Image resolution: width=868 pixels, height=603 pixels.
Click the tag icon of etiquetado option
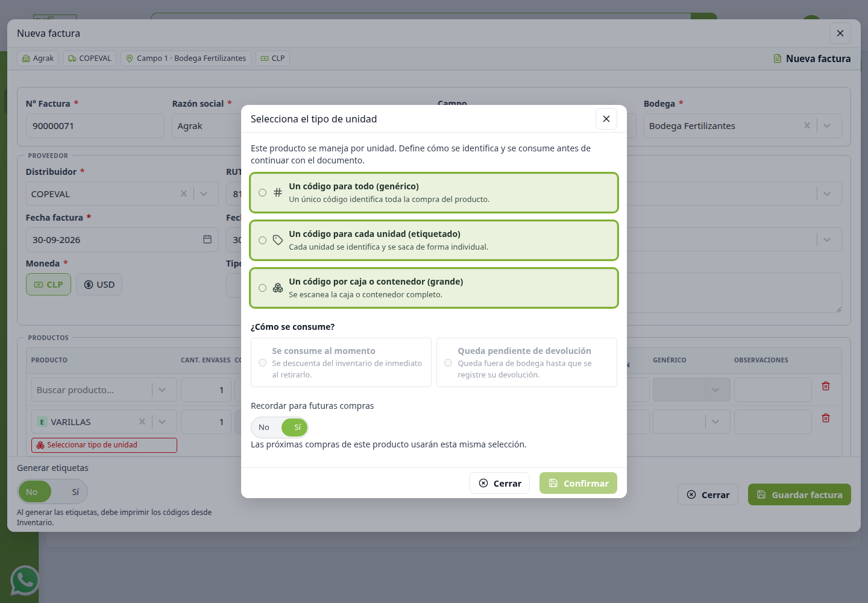pyautogui.click(x=278, y=240)
